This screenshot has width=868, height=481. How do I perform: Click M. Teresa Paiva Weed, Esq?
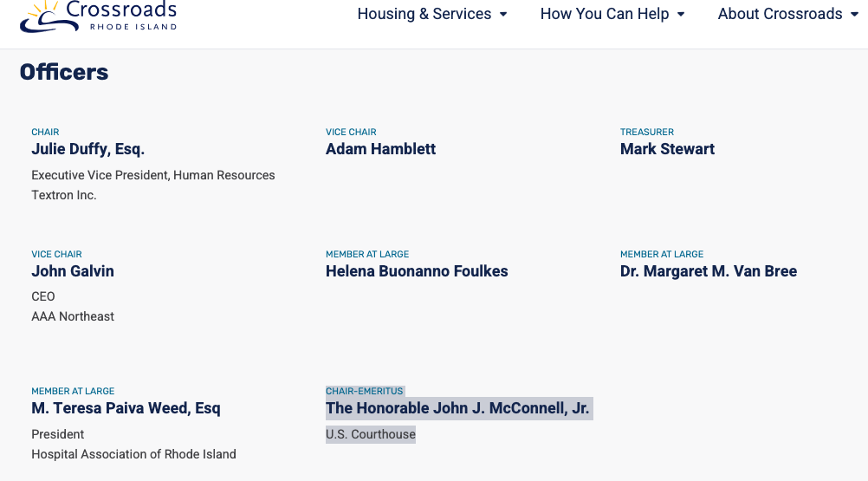coord(126,408)
